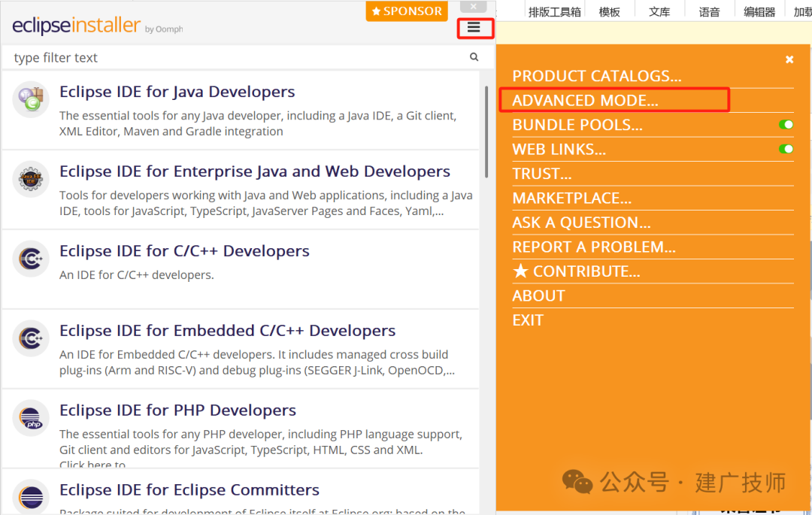Click the Embedded C/C++ package icon
This screenshot has width=812, height=515.
coord(31,338)
